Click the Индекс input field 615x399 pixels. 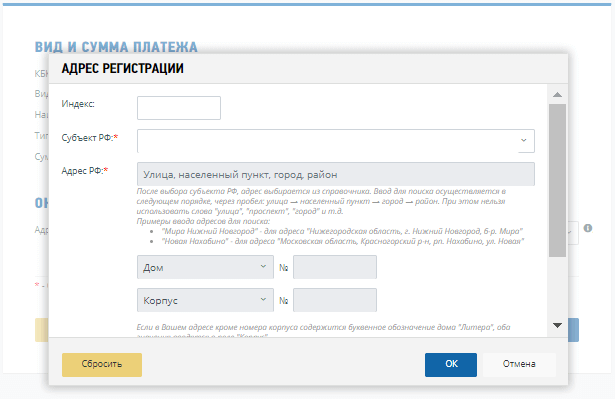[x=179, y=108]
